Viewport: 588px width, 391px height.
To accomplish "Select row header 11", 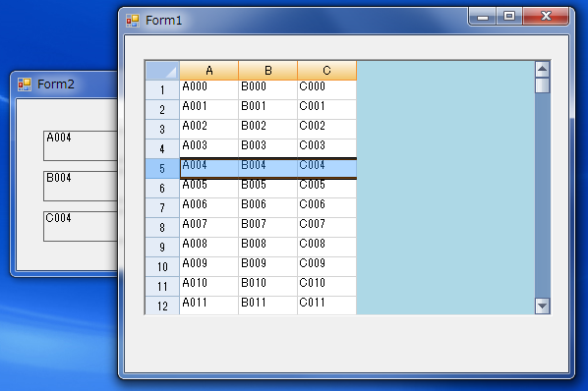I will tap(162, 287).
